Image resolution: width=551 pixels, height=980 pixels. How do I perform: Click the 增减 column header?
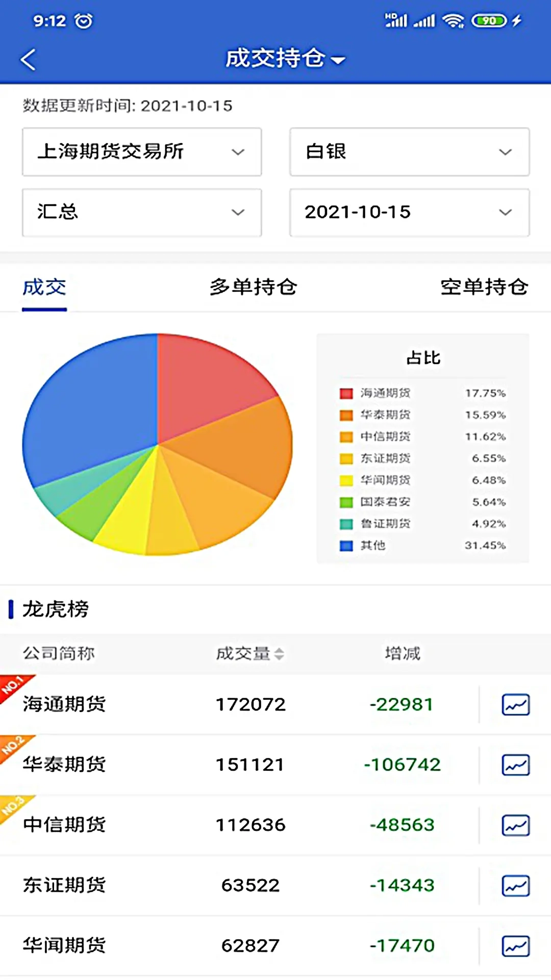403,653
